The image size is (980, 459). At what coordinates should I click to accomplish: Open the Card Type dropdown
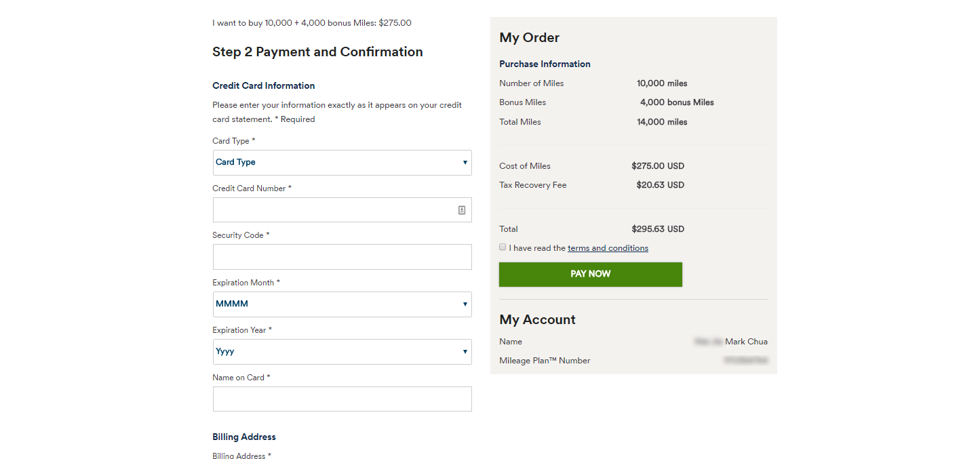point(342,163)
